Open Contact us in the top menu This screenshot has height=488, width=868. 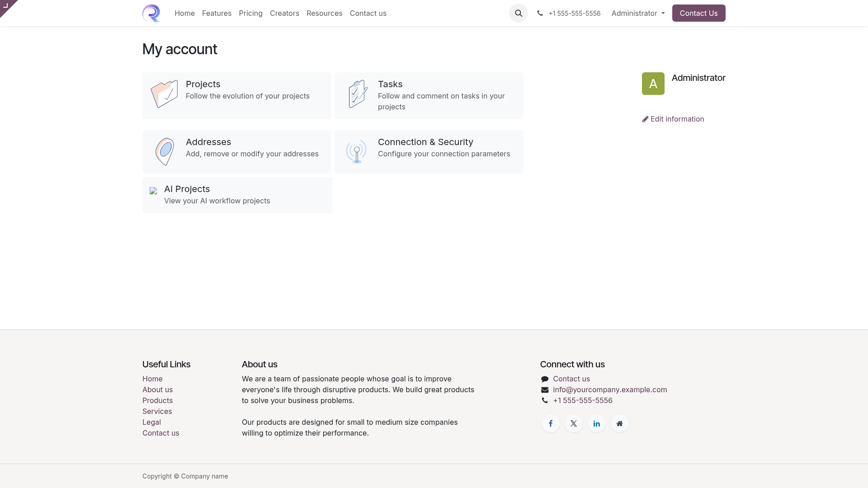368,13
